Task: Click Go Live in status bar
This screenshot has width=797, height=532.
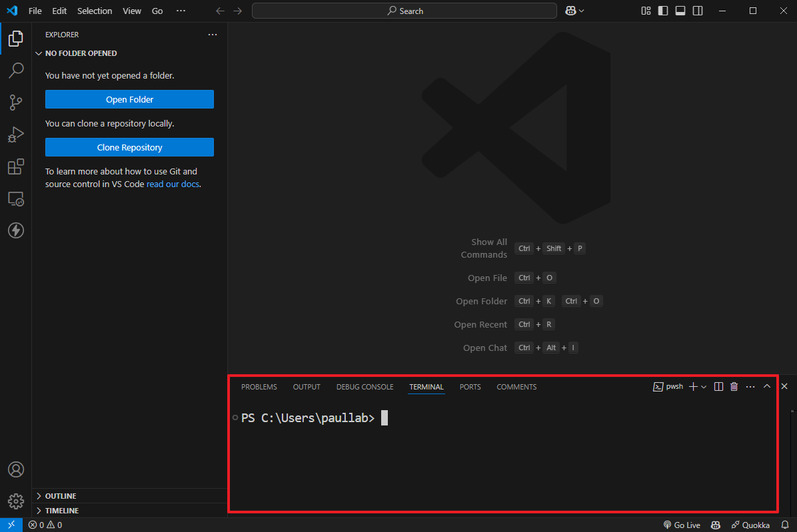Action: (x=682, y=525)
